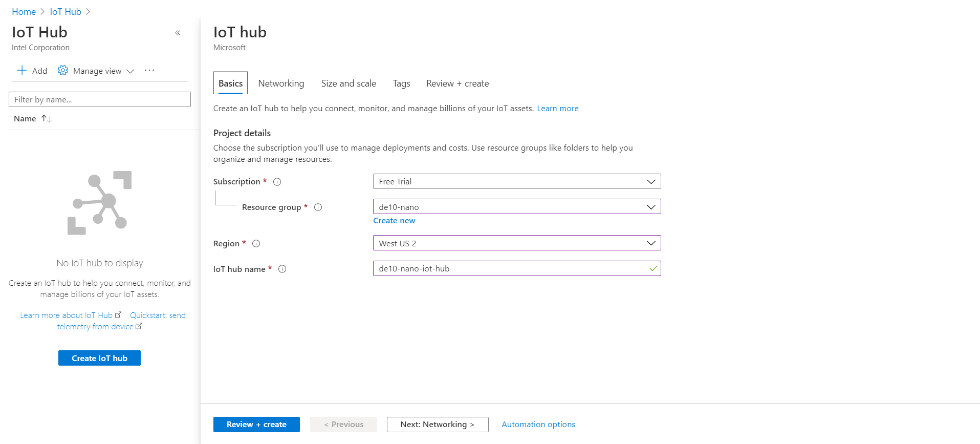Show Resource group info tooltip icon
980x444 pixels.
point(318,207)
